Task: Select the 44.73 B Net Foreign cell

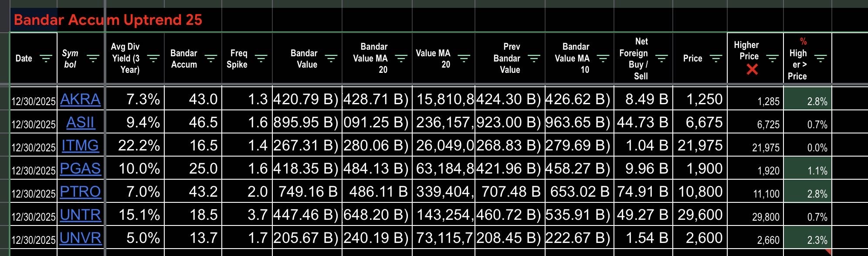Action: [643, 122]
